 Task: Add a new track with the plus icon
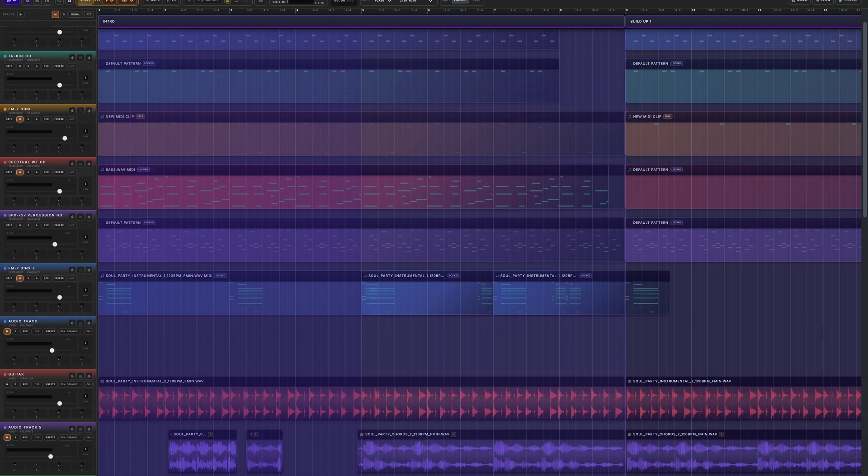coord(20,14)
